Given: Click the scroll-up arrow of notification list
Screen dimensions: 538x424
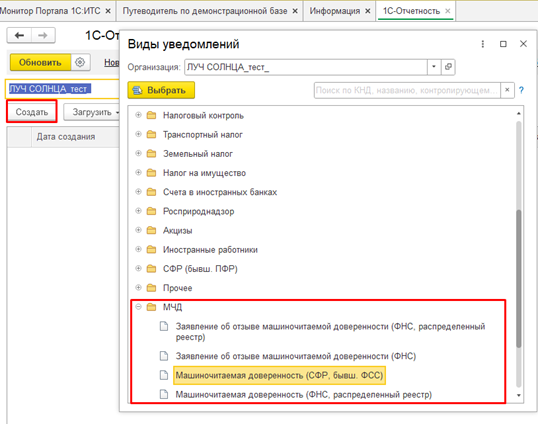Looking at the screenshot, I should tap(518, 113).
